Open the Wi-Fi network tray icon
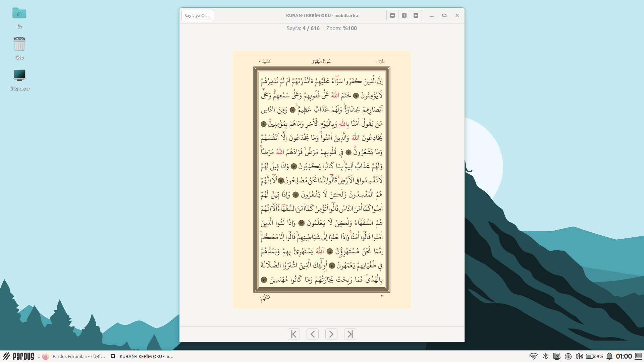644x362 pixels. point(533,356)
